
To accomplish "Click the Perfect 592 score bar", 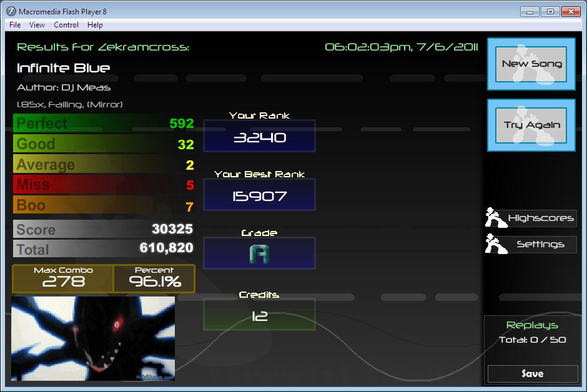I will pyautogui.click(x=104, y=123).
